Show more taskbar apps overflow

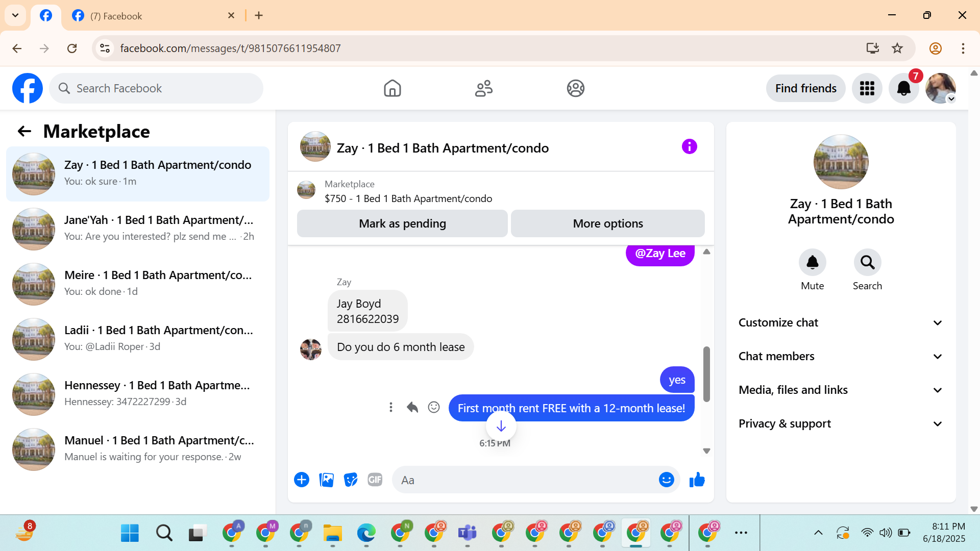click(x=741, y=533)
